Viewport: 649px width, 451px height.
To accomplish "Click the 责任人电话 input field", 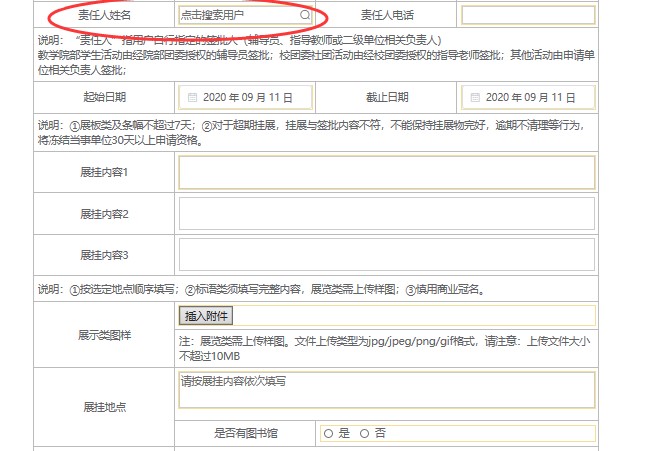I will coord(528,16).
